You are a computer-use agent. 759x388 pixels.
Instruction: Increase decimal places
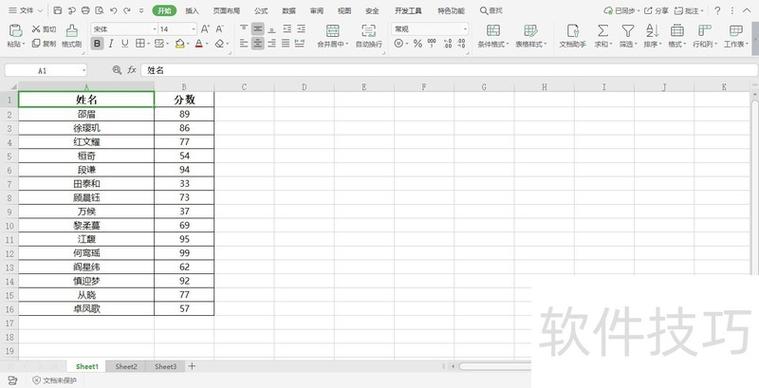click(x=448, y=44)
